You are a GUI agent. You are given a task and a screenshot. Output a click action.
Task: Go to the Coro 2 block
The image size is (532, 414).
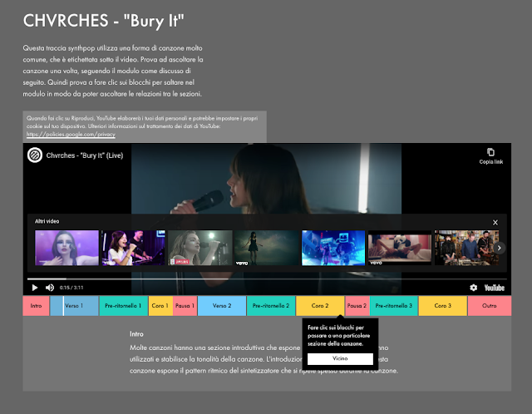point(320,306)
